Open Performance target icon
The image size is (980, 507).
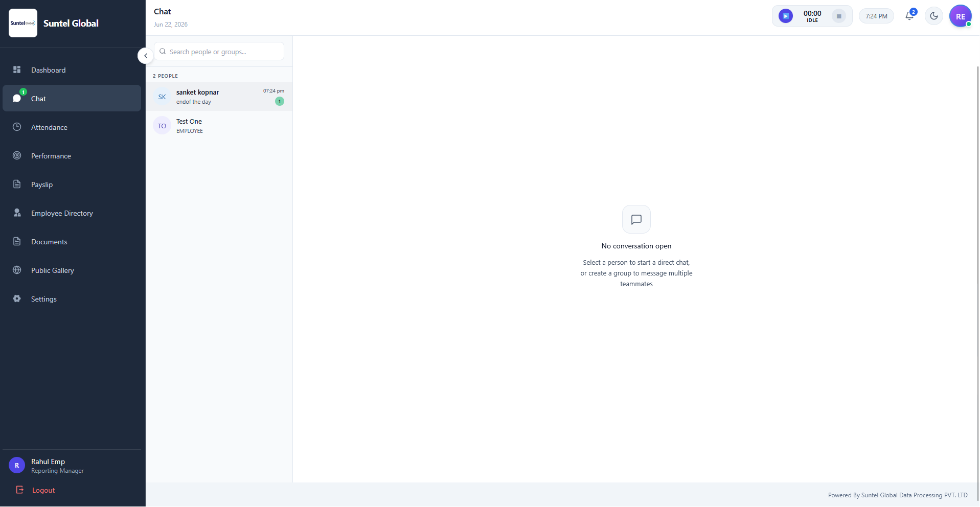(17, 155)
